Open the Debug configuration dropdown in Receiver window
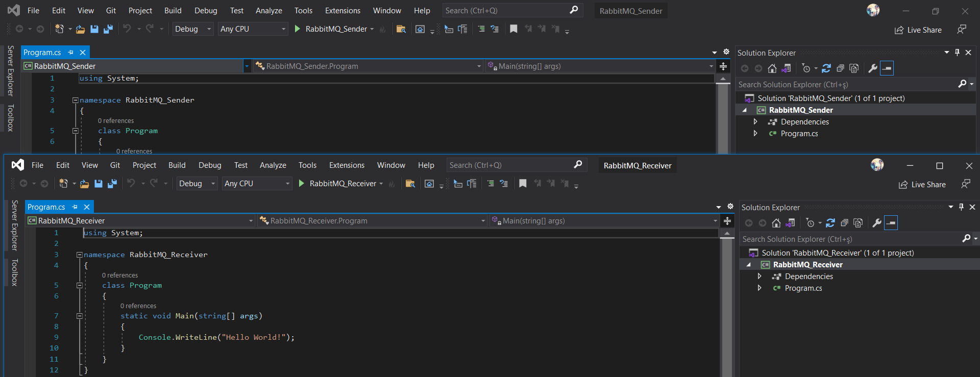The width and height of the screenshot is (980, 377). (x=197, y=184)
